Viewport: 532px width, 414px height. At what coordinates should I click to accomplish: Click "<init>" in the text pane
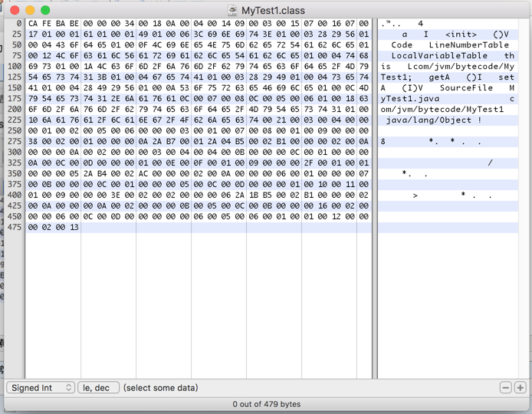[461, 34]
